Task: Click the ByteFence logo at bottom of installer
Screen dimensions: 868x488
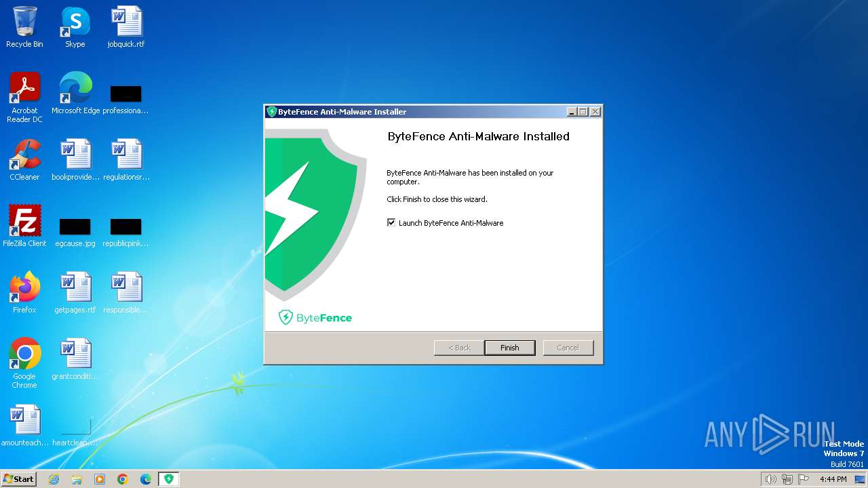Action: tap(315, 317)
